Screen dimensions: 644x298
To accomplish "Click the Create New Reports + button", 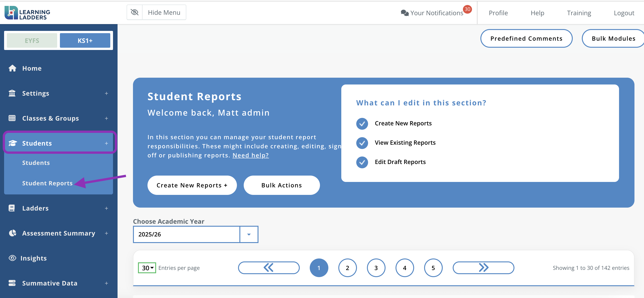I will (192, 185).
